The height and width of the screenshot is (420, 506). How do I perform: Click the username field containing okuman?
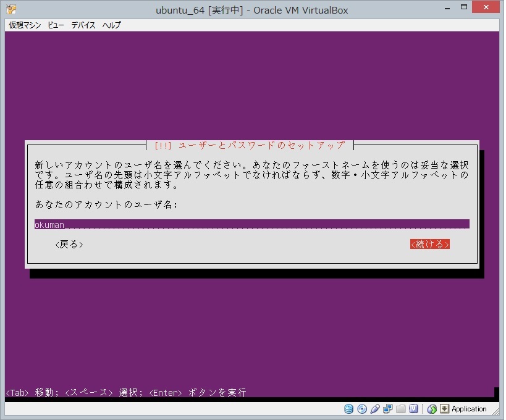pyautogui.click(x=251, y=224)
